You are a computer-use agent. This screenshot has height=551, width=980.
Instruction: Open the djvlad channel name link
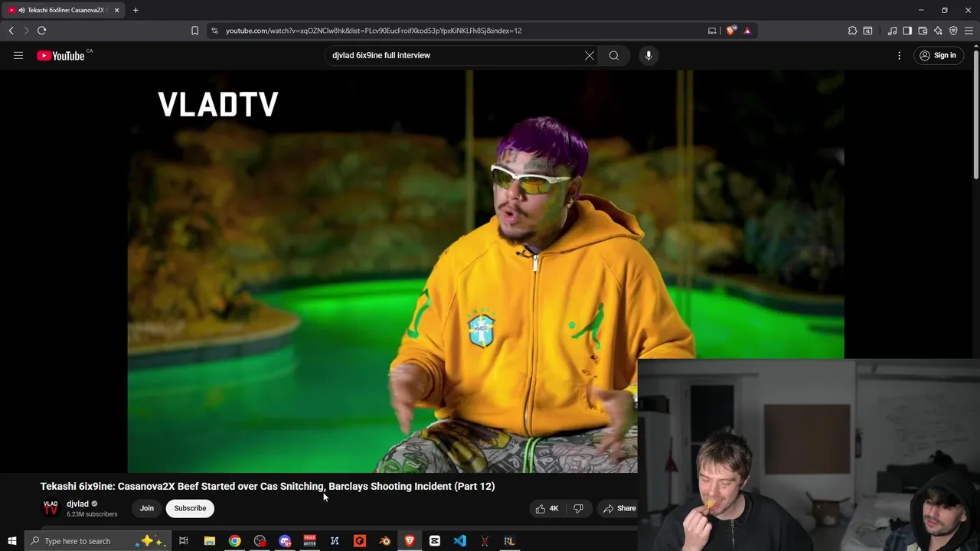click(77, 504)
